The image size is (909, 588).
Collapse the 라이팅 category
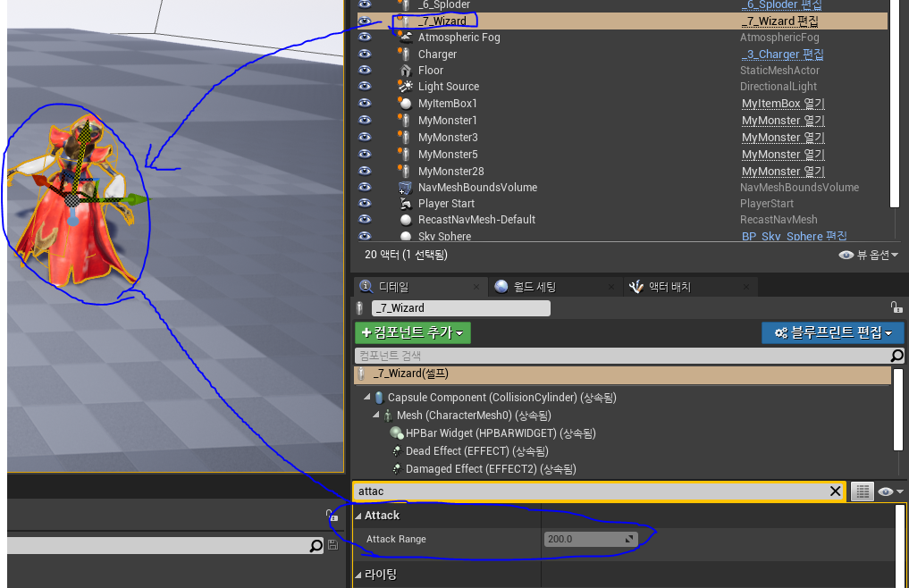coord(358,575)
